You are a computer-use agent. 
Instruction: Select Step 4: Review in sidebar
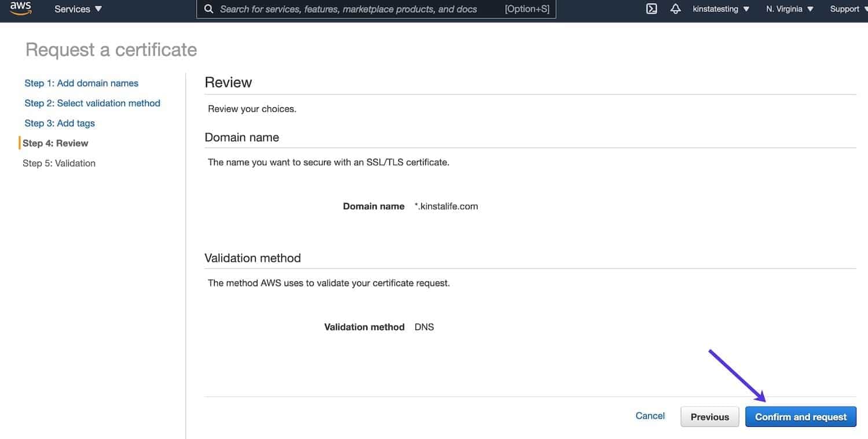click(56, 142)
